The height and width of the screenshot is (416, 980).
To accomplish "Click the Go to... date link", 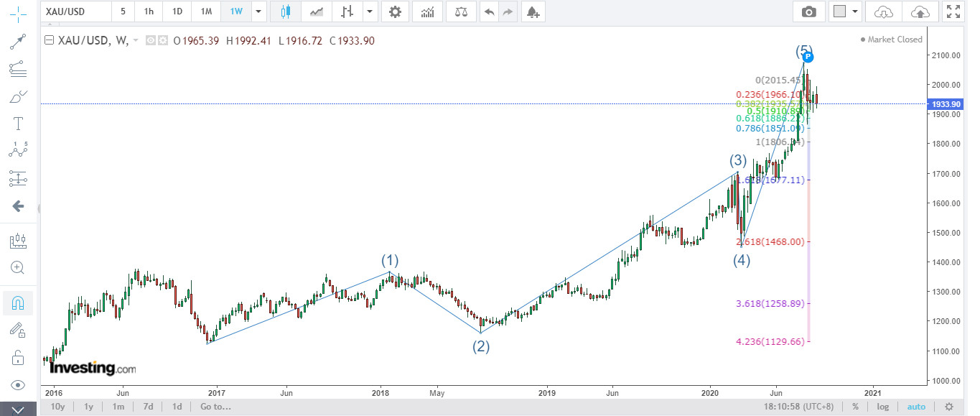I will pyautogui.click(x=215, y=407).
